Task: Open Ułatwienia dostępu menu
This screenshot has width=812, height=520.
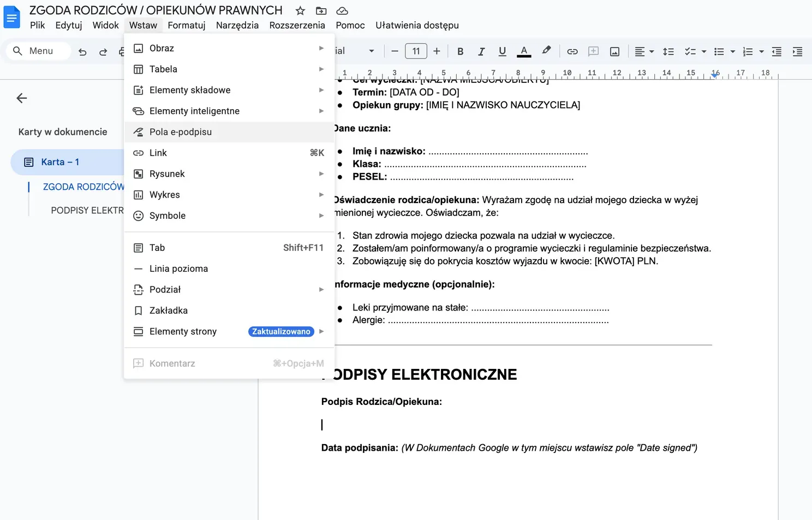Action: tap(417, 25)
